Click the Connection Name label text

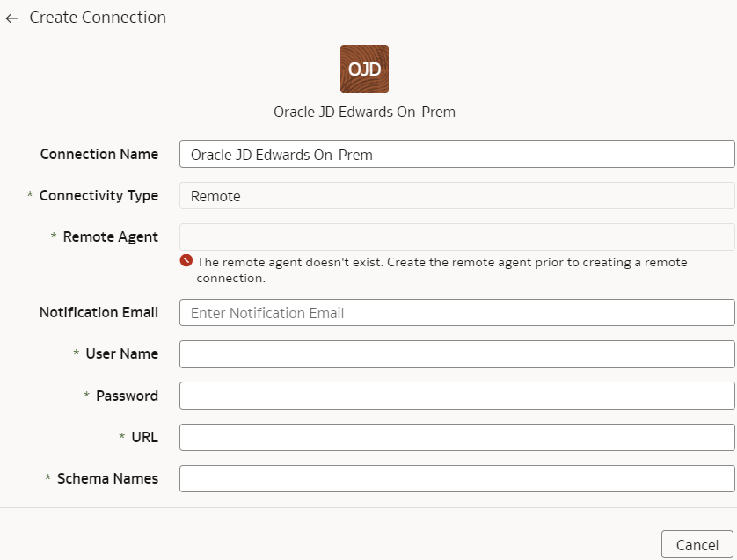click(99, 154)
